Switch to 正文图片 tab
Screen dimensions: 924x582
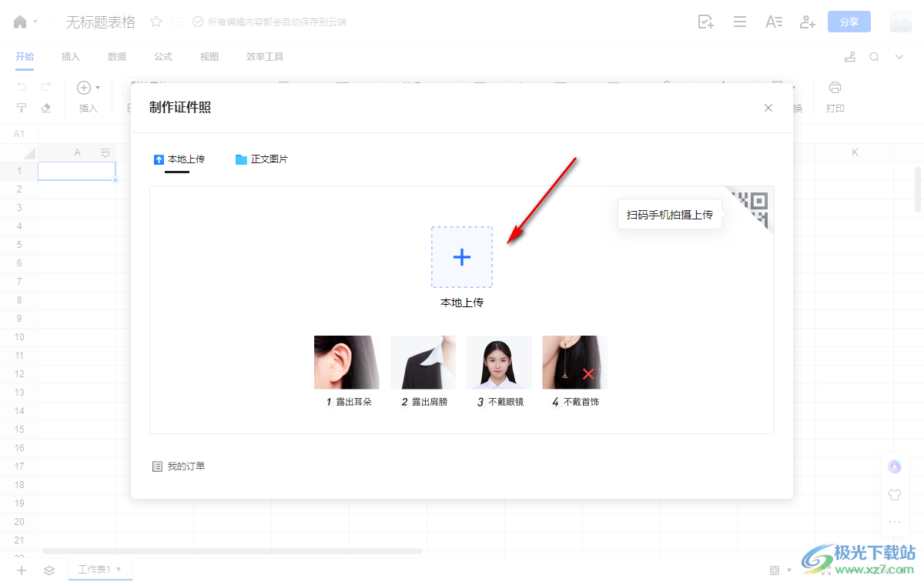[x=262, y=159]
